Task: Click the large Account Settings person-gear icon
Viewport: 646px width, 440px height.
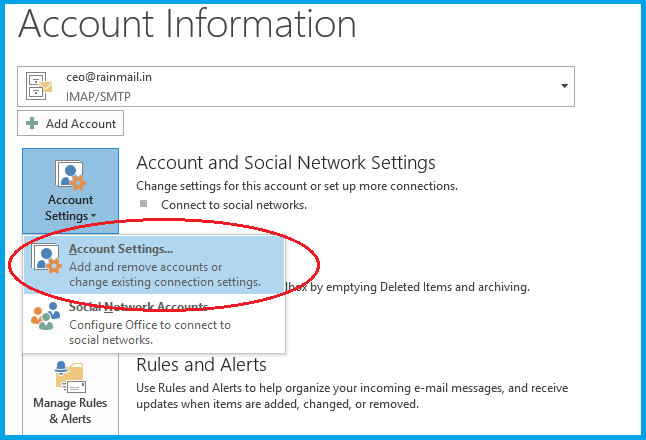Action: [70, 175]
